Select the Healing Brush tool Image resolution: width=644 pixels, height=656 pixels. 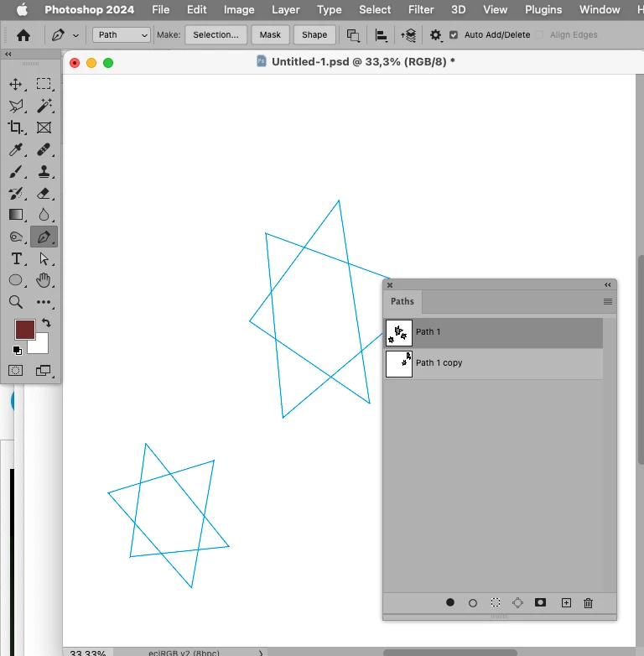(x=44, y=149)
